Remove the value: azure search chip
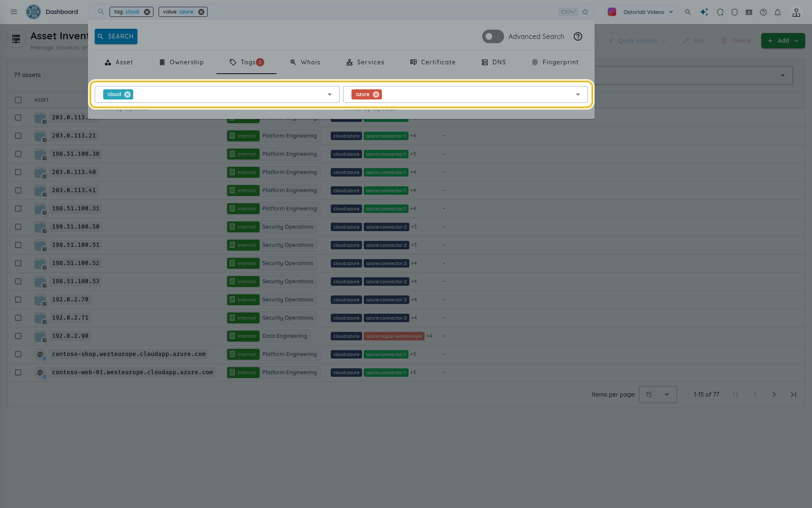 click(x=201, y=12)
